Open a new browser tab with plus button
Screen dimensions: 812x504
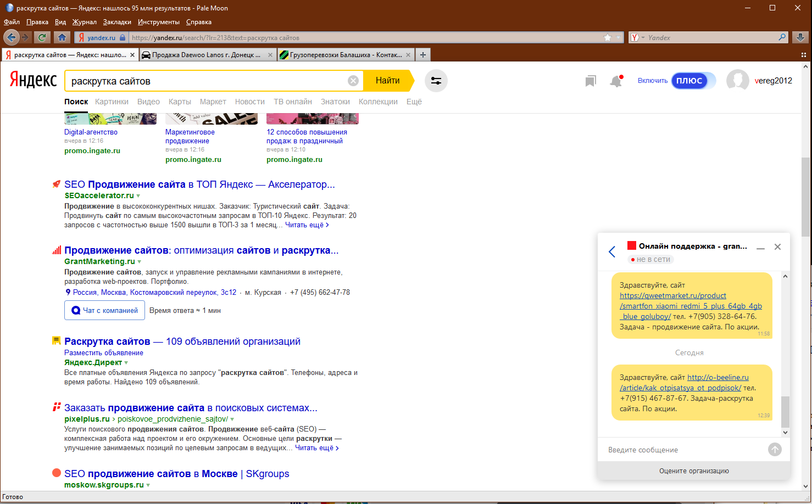click(422, 54)
